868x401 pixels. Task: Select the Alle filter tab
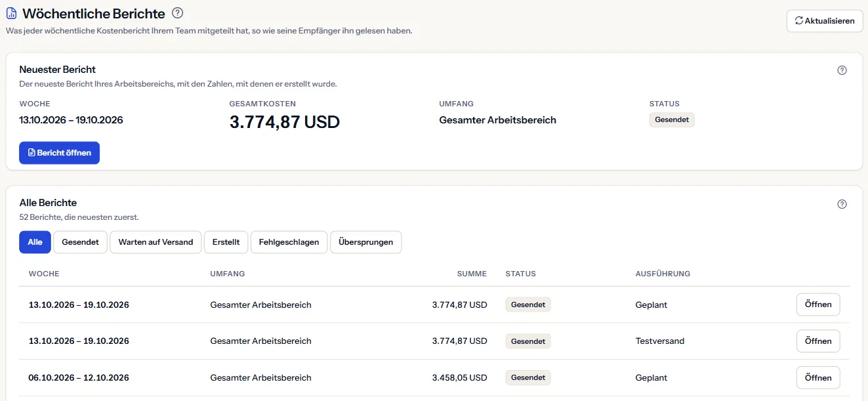point(35,242)
